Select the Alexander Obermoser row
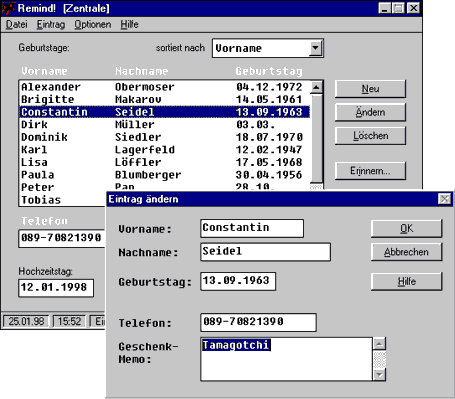 pos(165,87)
